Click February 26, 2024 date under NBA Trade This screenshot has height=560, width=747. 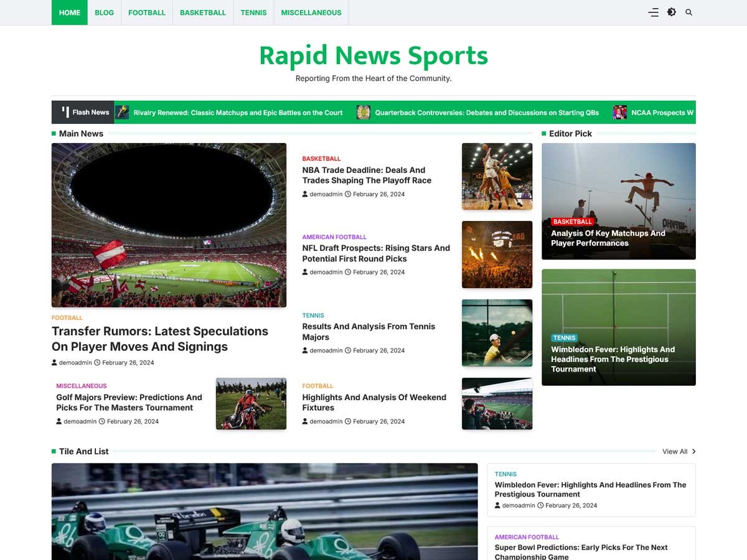coord(378,194)
